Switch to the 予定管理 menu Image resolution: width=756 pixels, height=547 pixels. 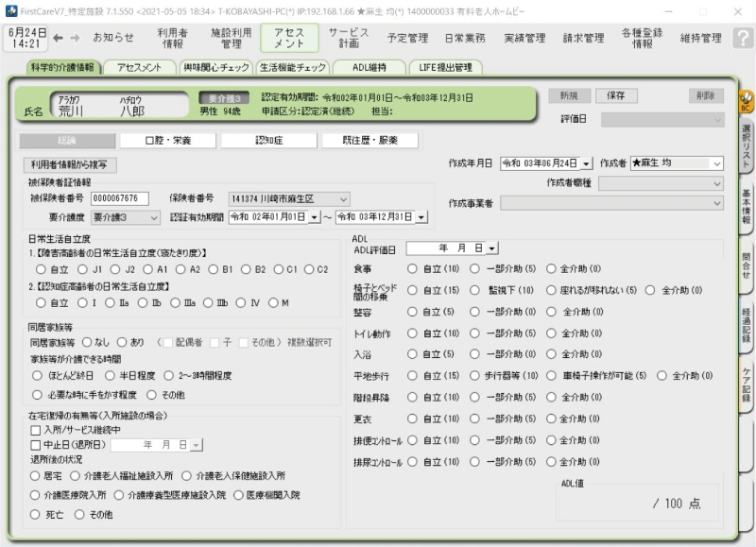(408, 38)
